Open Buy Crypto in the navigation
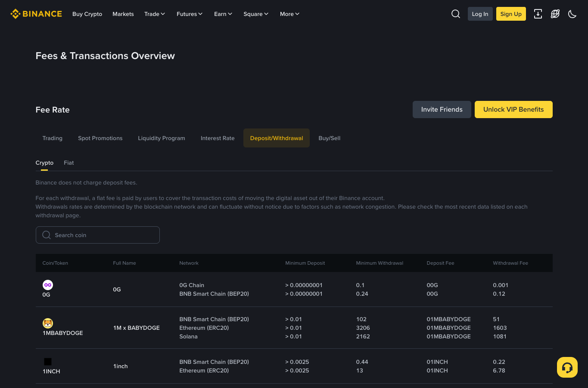 click(x=87, y=14)
